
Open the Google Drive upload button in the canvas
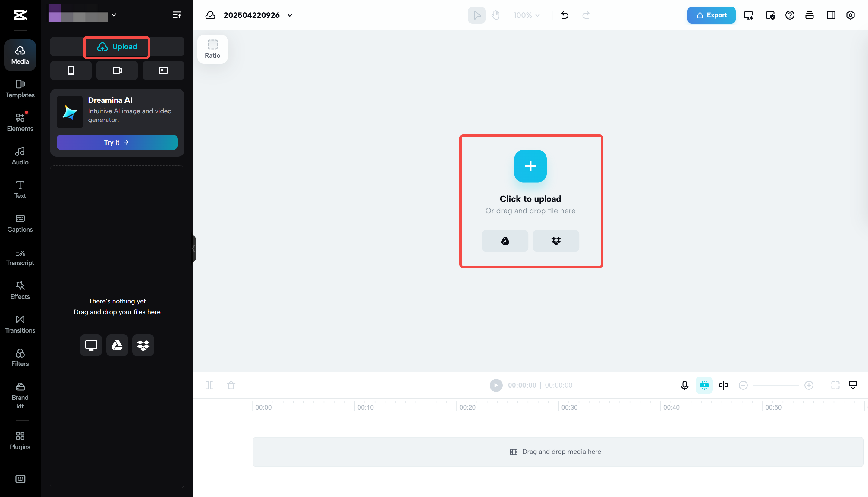pyautogui.click(x=505, y=241)
